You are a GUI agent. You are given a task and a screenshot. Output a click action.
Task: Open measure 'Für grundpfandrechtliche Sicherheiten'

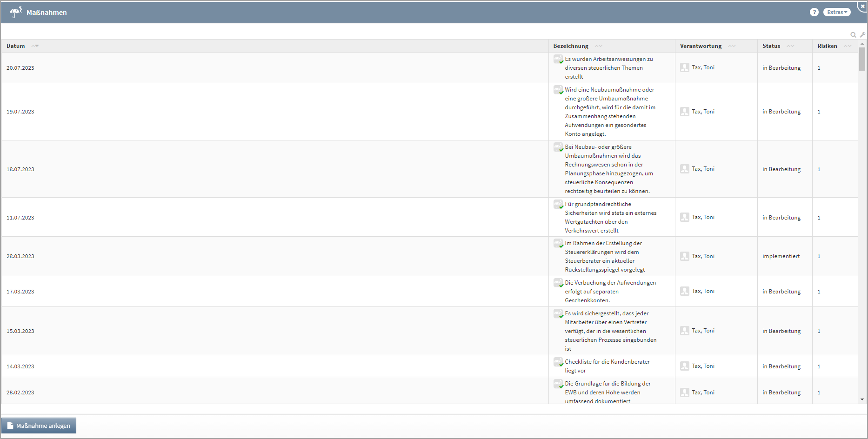(x=611, y=217)
